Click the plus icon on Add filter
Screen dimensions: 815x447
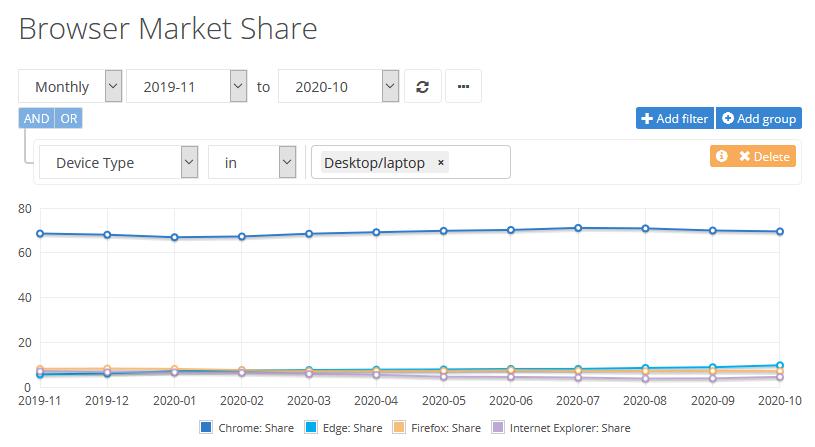(647, 119)
